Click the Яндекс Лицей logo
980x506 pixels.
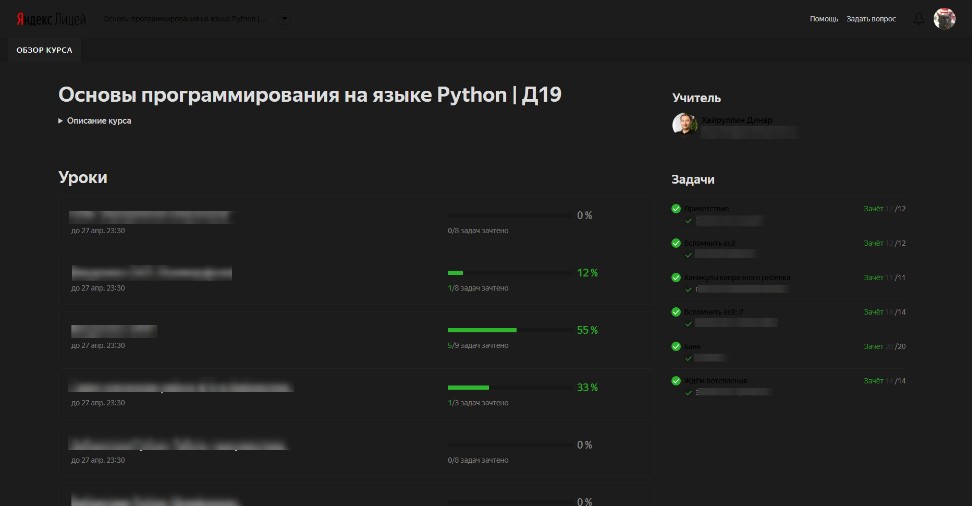point(51,19)
